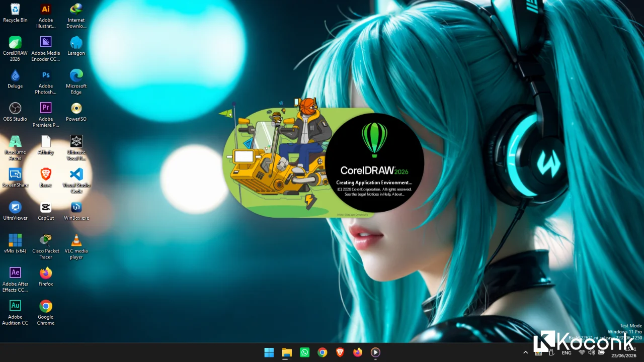Select the ScreenShare desktop icon

coord(15,178)
